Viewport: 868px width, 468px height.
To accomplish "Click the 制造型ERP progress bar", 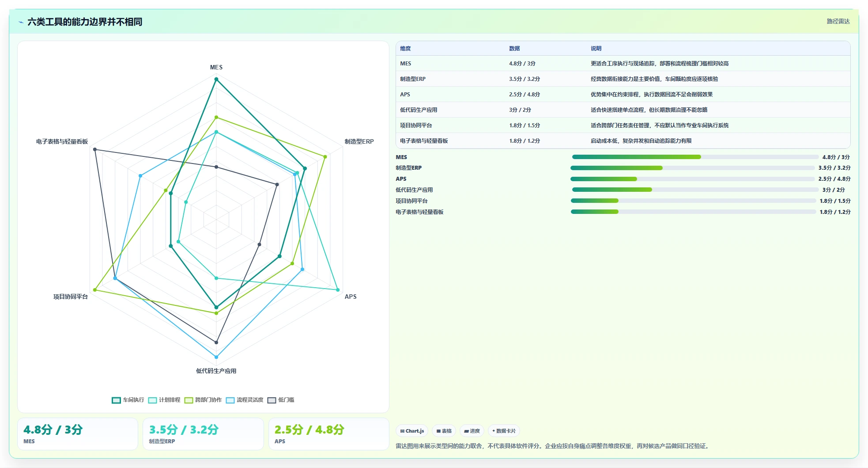I will click(692, 168).
